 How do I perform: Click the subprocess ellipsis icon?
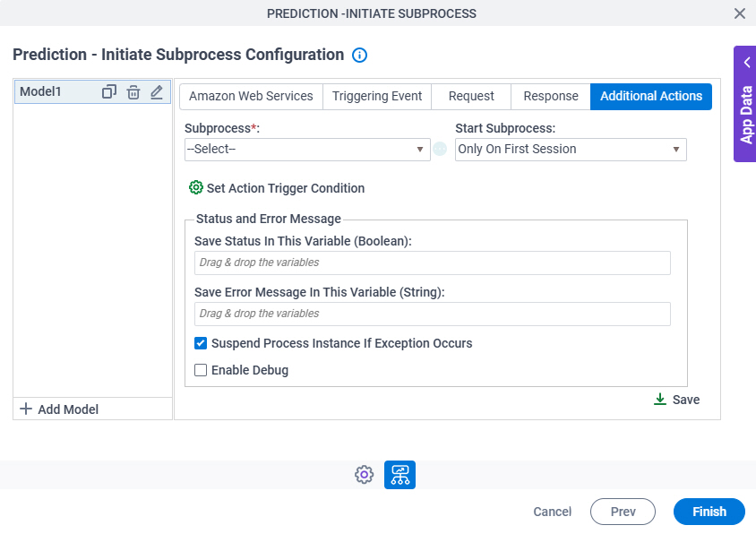(x=440, y=149)
